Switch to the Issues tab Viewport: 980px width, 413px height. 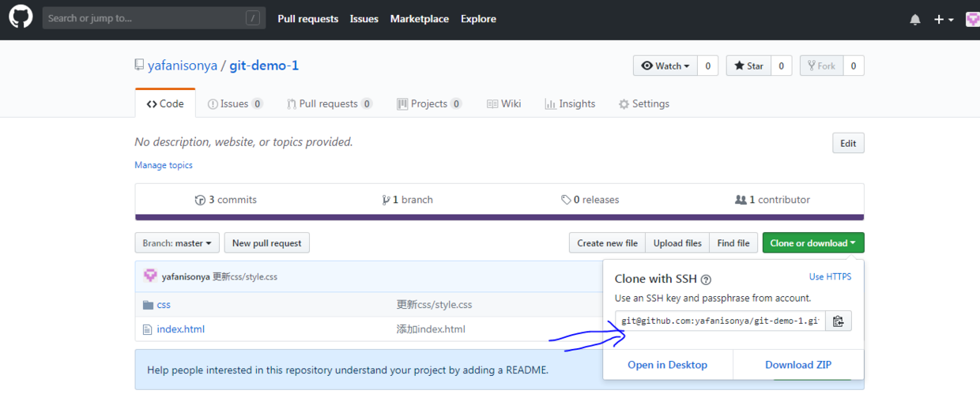click(x=235, y=104)
